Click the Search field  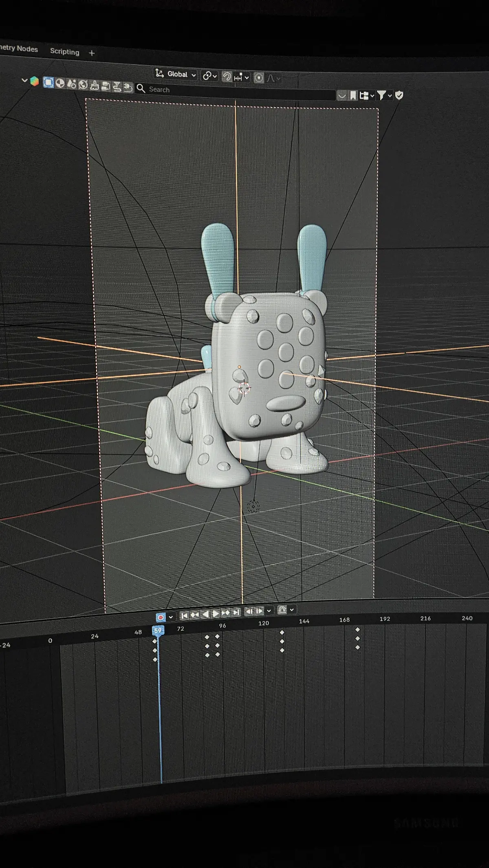[x=236, y=92]
